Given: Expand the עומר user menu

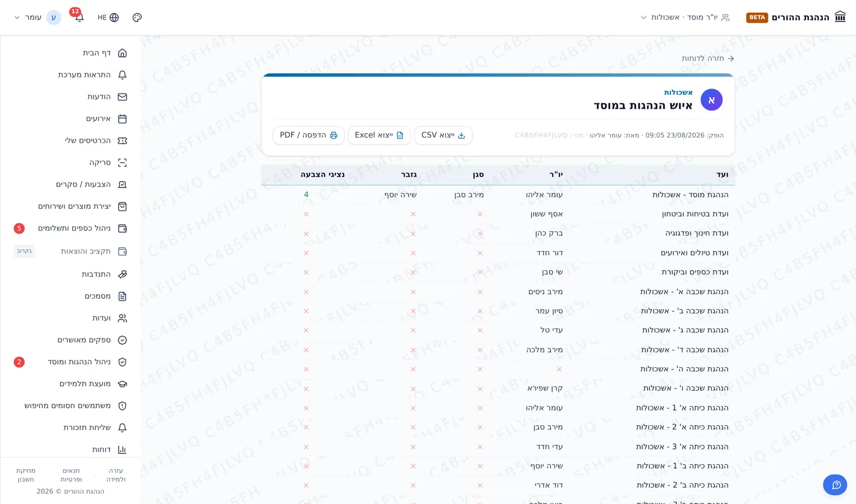Looking at the screenshot, I should tap(37, 17).
